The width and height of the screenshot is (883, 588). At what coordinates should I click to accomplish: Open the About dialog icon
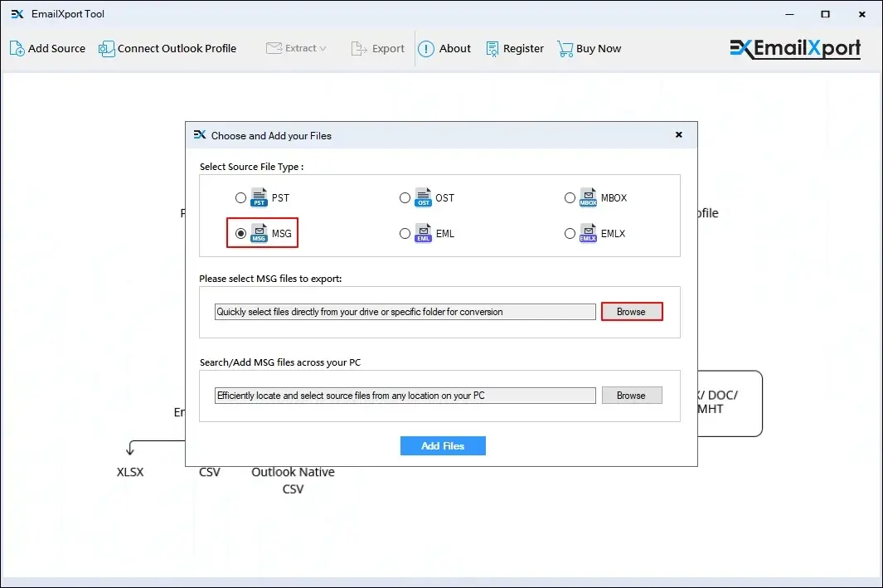[x=425, y=49]
